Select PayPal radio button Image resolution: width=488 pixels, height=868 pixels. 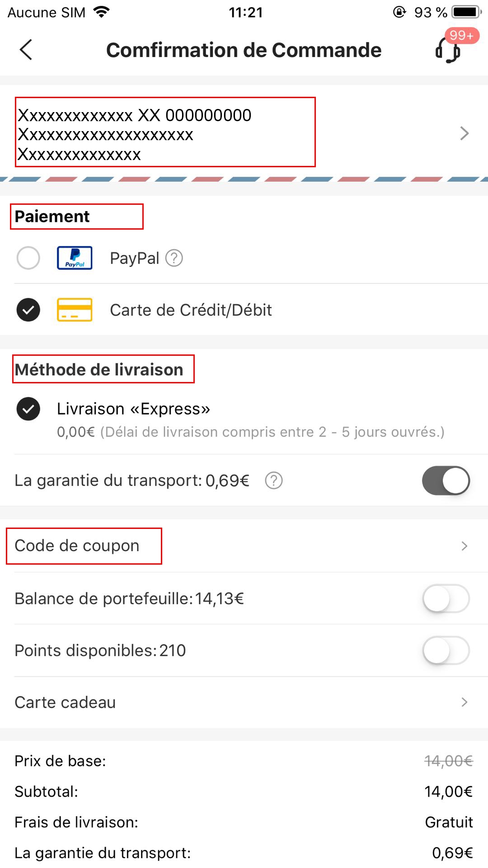click(x=28, y=258)
